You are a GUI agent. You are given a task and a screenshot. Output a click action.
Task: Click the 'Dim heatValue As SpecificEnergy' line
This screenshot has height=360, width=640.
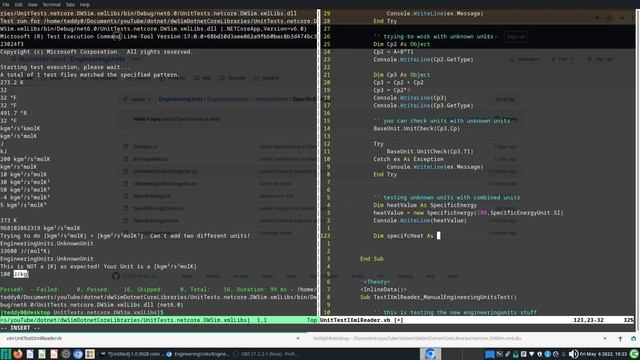pos(425,205)
